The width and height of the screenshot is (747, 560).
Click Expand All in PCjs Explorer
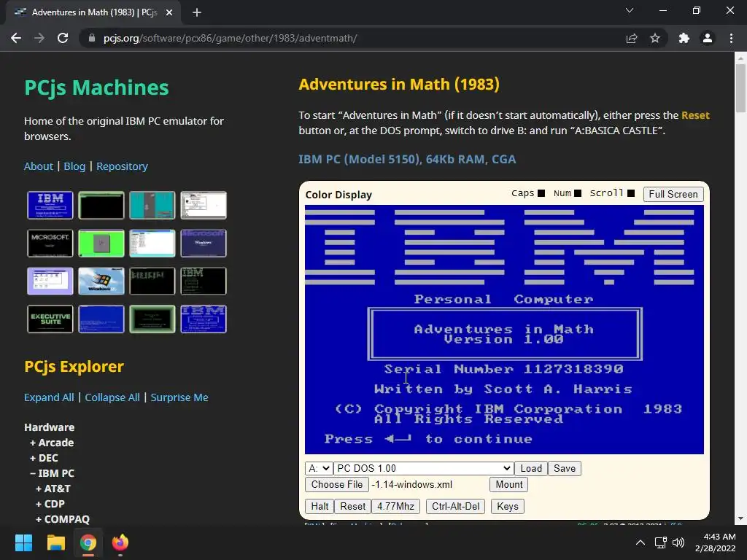coord(49,397)
